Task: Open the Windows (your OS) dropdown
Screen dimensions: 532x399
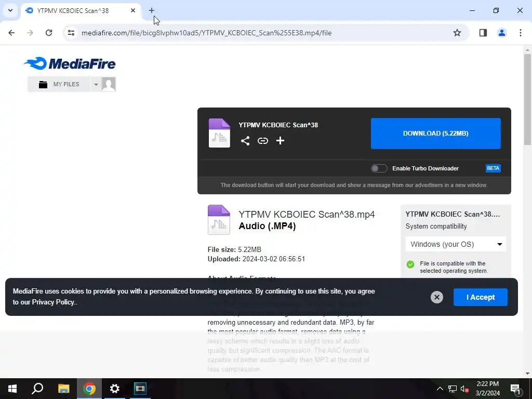Action: [x=456, y=244]
